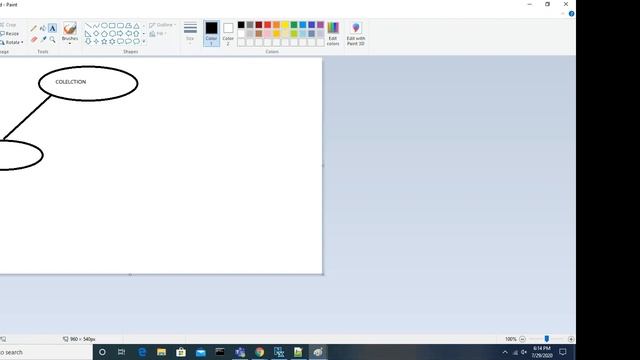Choose the Left arrow shape
Screen dimensions: 640x360
(x=128, y=33)
